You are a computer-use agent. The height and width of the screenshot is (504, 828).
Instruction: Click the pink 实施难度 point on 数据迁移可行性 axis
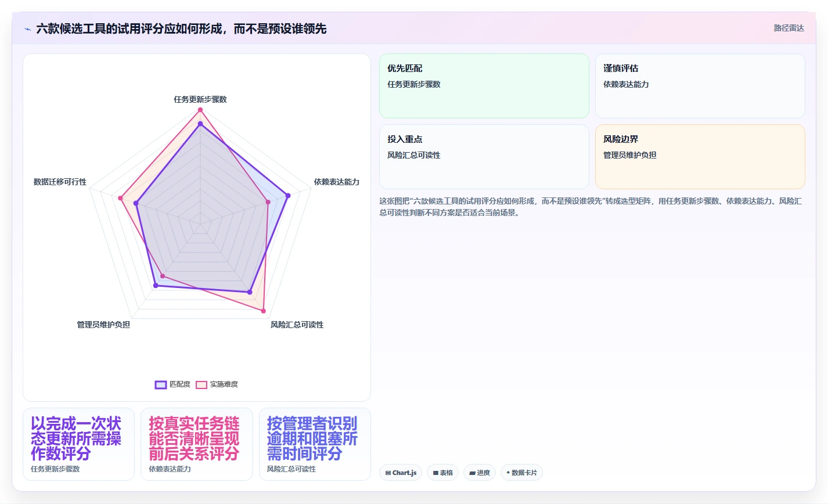[x=120, y=198]
